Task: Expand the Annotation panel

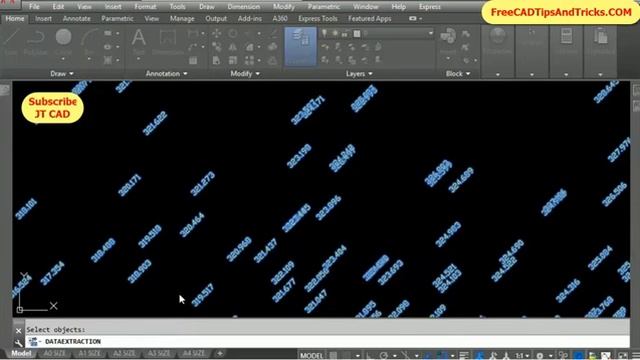Action: tap(167, 73)
